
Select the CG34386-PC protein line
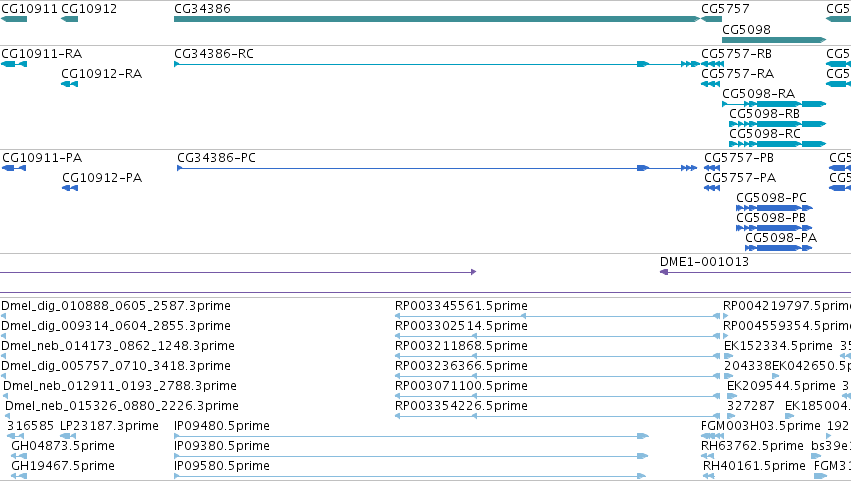[x=437, y=168]
